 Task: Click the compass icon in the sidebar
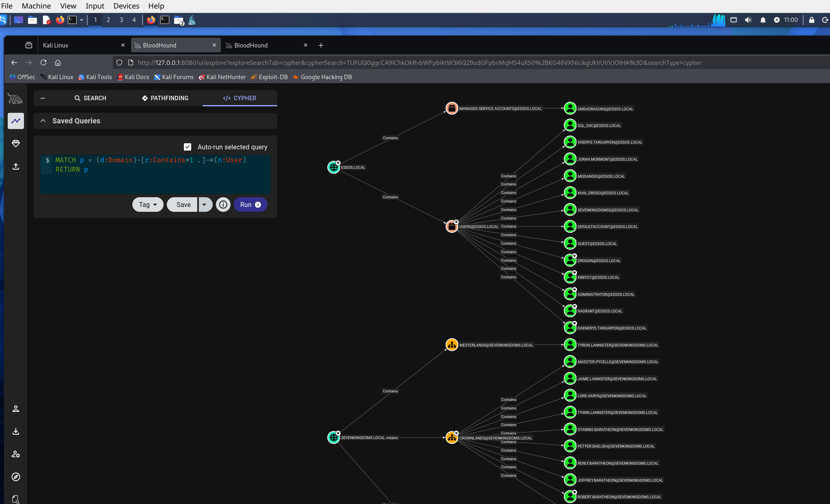click(16, 477)
